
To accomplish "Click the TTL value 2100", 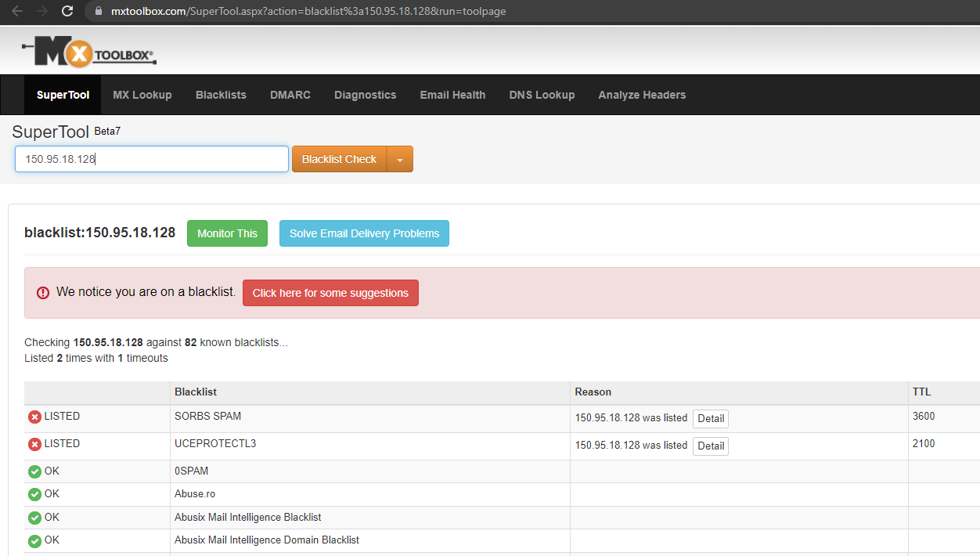I will pos(924,443).
